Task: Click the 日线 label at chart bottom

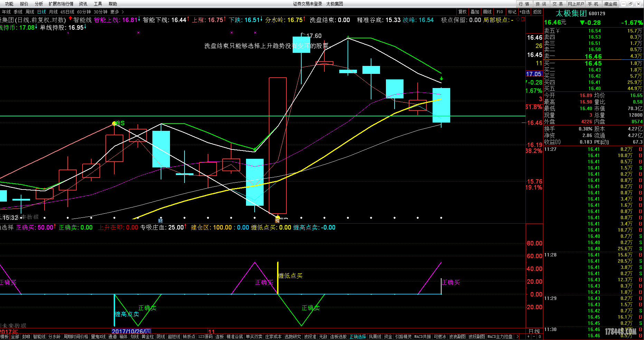Action: pos(534,331)
